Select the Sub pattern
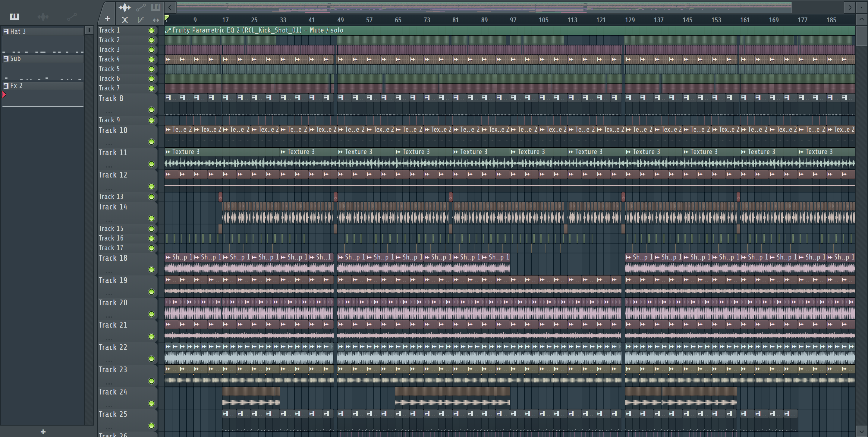 pyautogui.click(x=43, y=59)
